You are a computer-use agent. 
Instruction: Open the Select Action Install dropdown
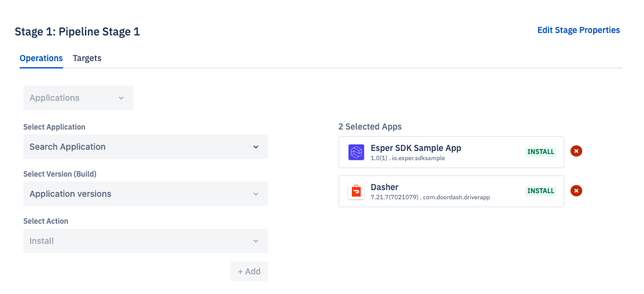pos(146,241)
